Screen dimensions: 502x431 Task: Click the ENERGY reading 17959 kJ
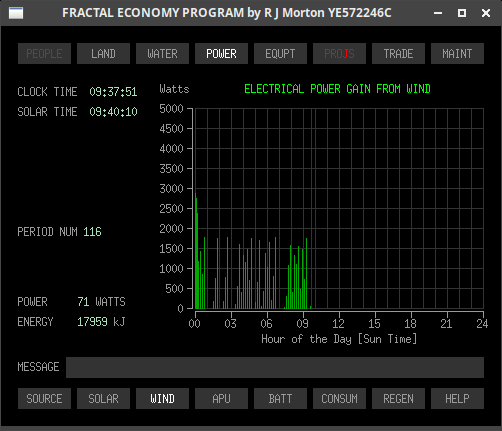coord(101,322)
